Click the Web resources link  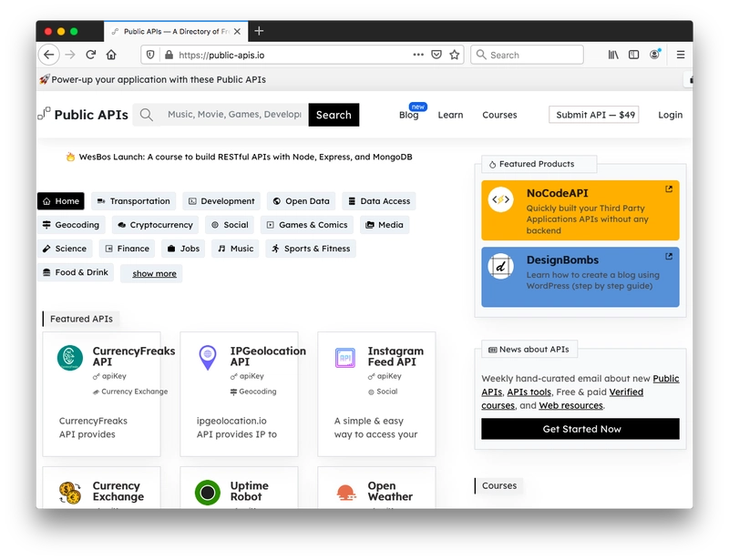571,405
